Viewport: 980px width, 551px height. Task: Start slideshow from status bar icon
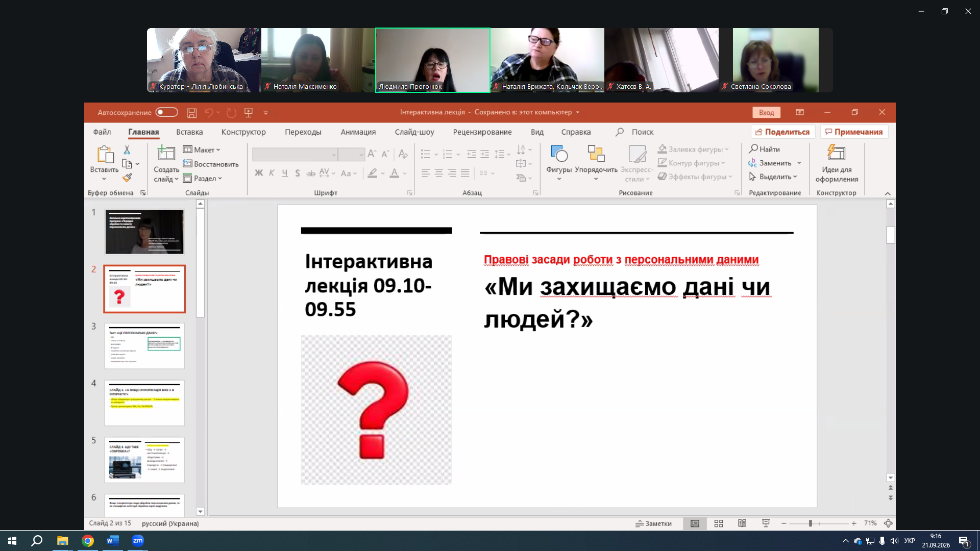point(766,523)
